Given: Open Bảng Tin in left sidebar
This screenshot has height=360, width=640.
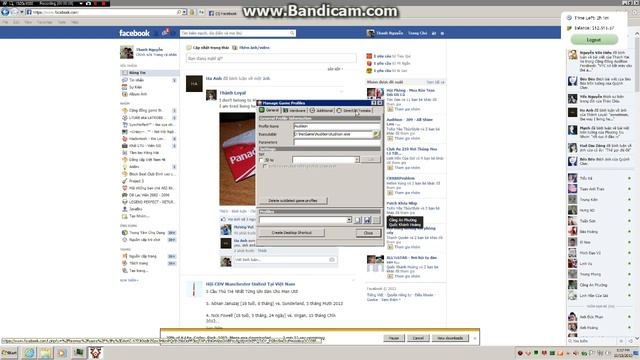Looking at the screenshot, I should [x=149, y=73].
